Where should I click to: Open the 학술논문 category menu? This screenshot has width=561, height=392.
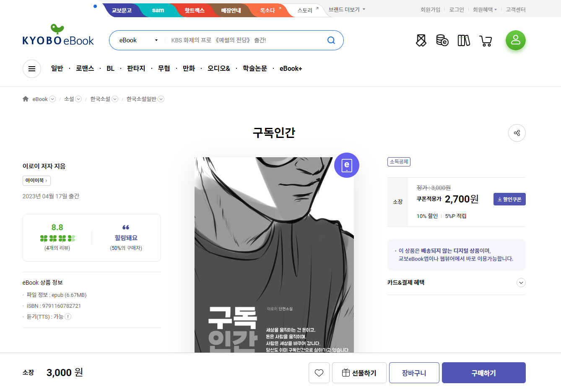pos(255,68)
